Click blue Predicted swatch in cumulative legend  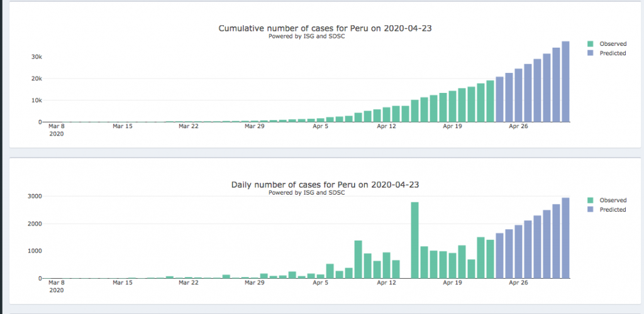click(591, 53)
